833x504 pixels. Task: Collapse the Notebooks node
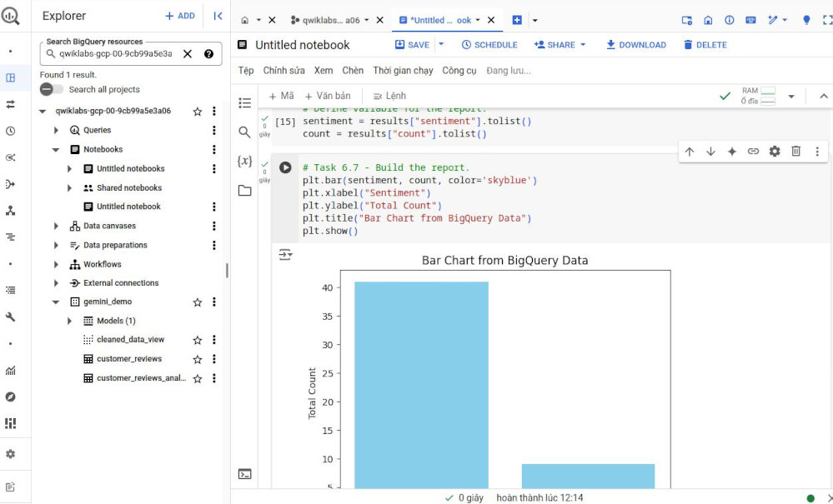click(x=57, y=150)
